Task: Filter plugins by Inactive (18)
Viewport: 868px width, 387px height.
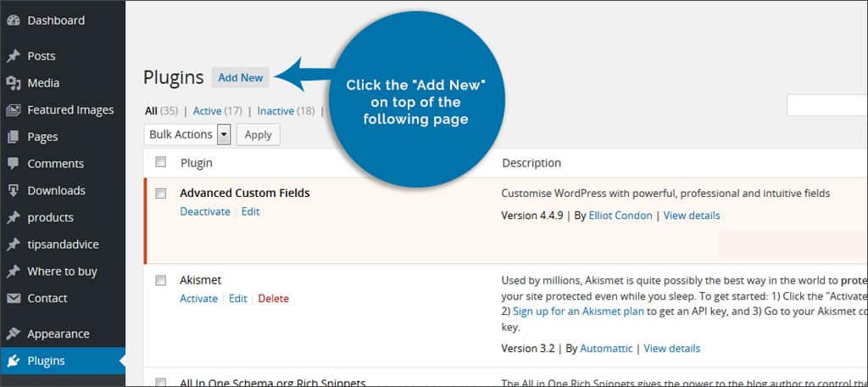Action: point(286,111)
